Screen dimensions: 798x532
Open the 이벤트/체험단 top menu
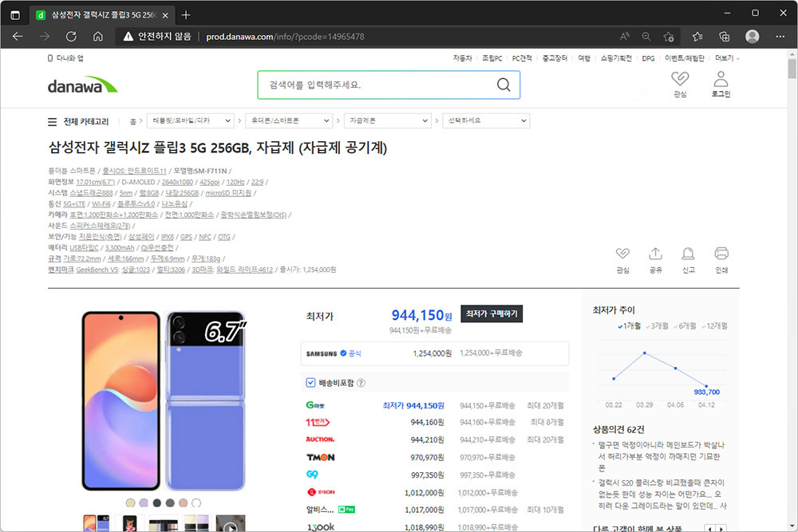684,58
